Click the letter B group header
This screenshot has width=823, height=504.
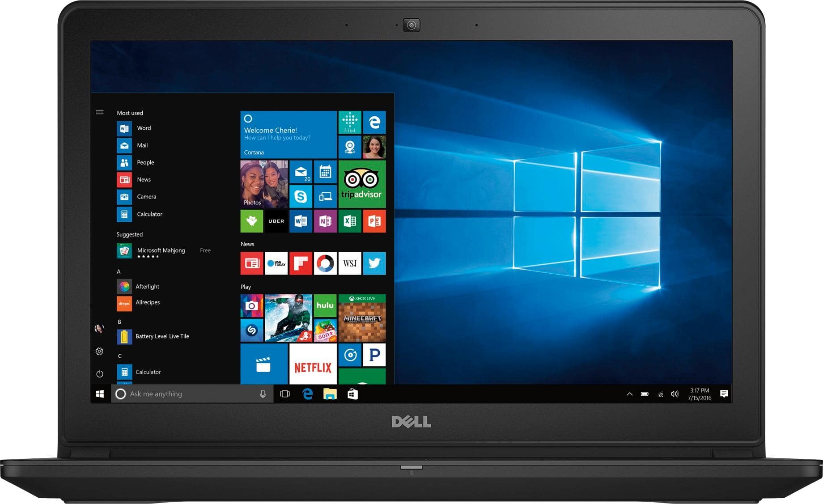coord(119,322)
